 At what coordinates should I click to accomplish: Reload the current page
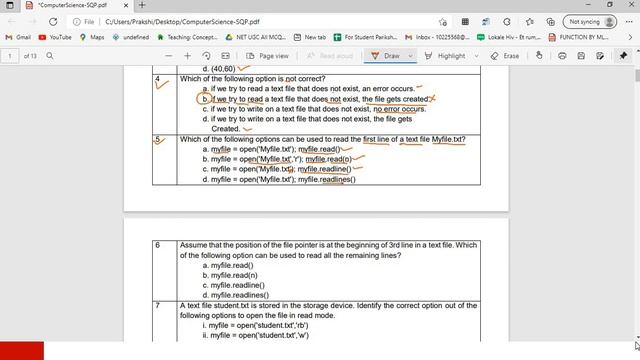click(x=53, y=22)
